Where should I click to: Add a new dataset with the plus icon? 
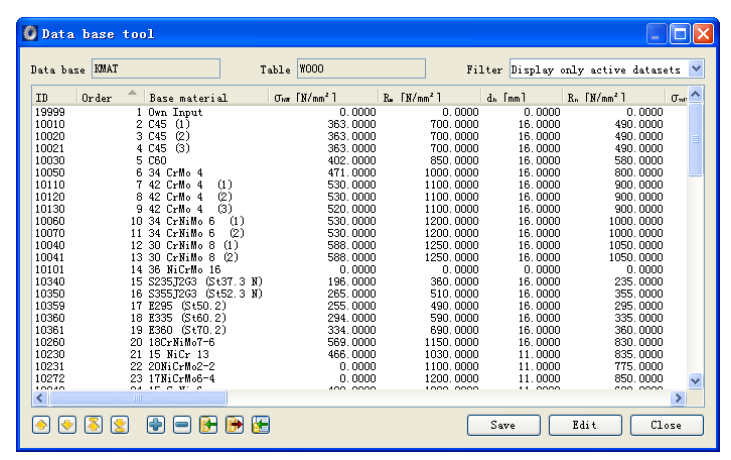pyautogui.click(x=156, y=425)
